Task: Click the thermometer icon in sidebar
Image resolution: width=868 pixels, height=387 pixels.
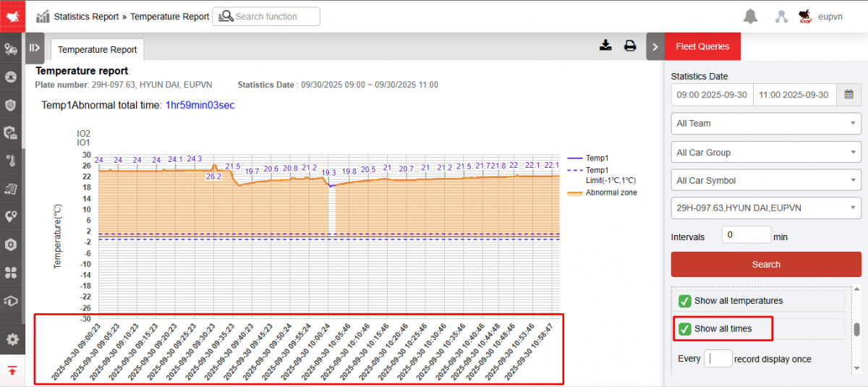Action: point(12,161)
